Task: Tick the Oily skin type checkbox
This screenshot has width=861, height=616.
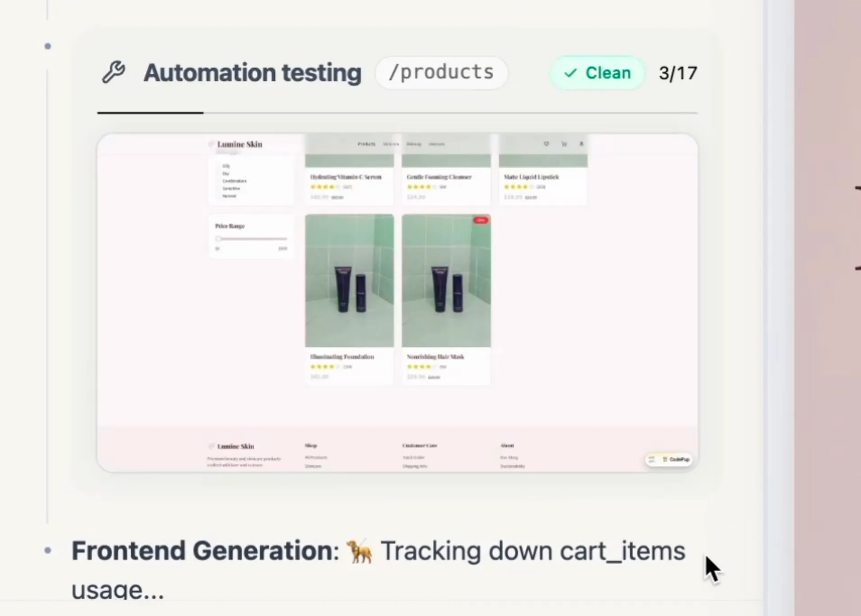Action: point(218,166)
